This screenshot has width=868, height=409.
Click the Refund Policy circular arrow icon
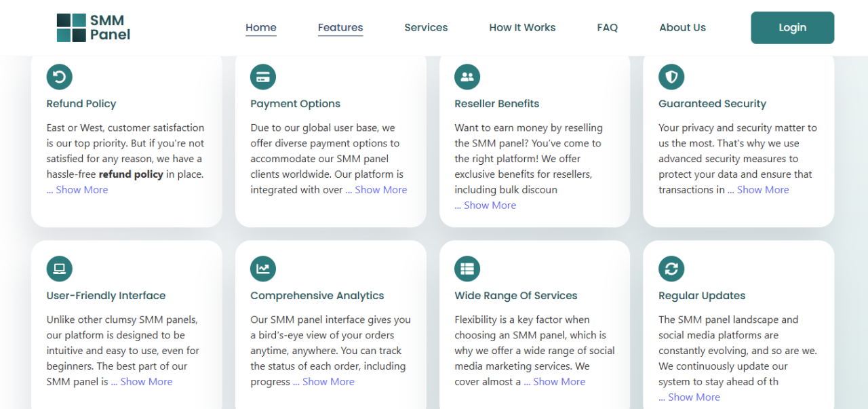pos(60,77)
